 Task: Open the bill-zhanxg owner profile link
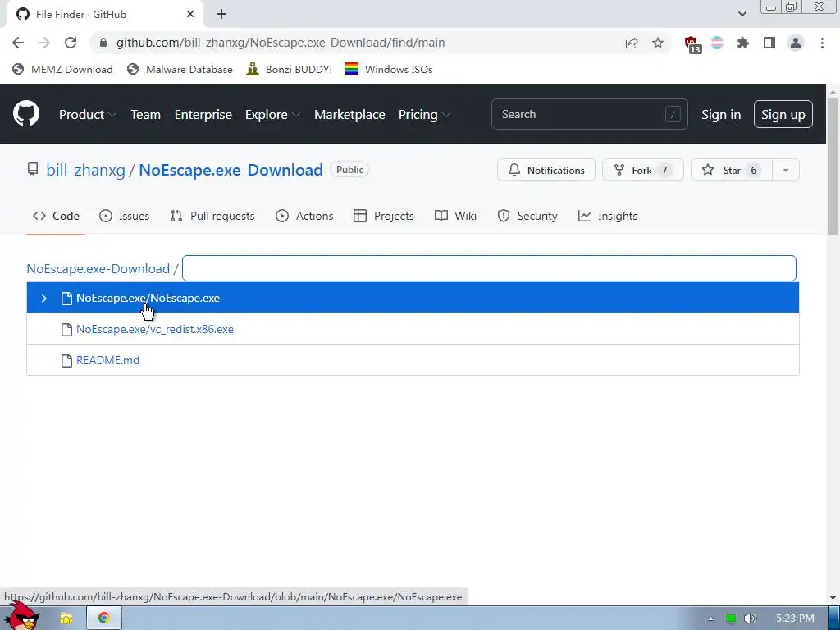85,170
